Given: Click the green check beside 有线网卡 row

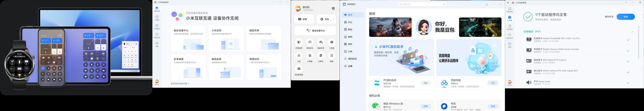Looking at the screenshot, I should pos(628,51).
